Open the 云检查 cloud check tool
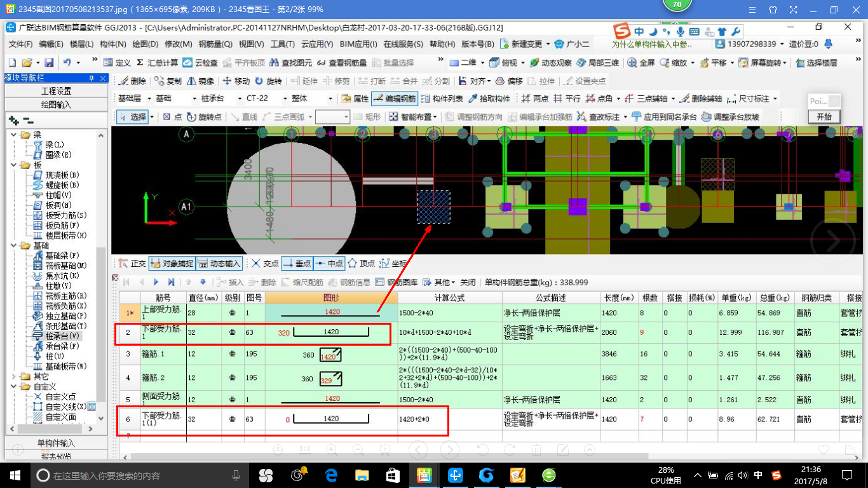This screenshot has height=488, width=868. 200,63
